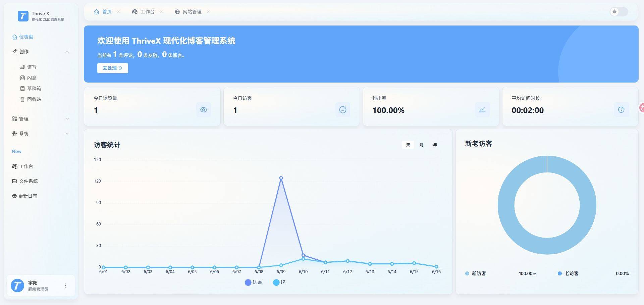The width and height of the screenshot is (644, 305).
Task: Click the 新老访客 heading
Action: point(479,144)
